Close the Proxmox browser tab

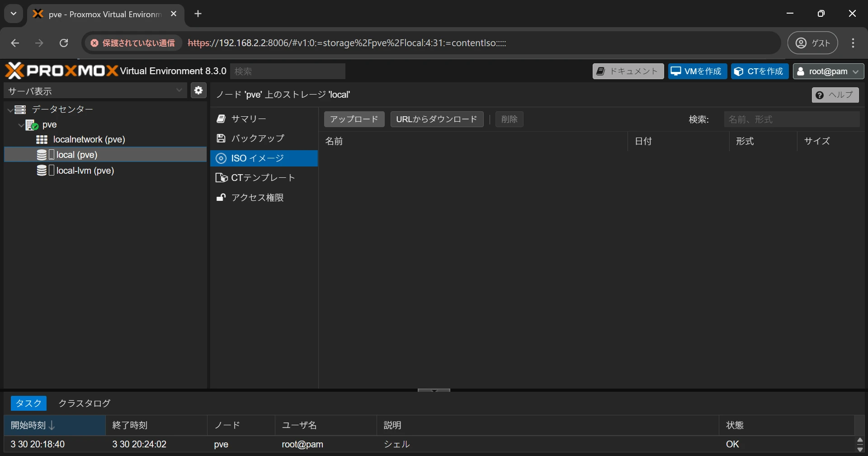[x=174, y=14]
